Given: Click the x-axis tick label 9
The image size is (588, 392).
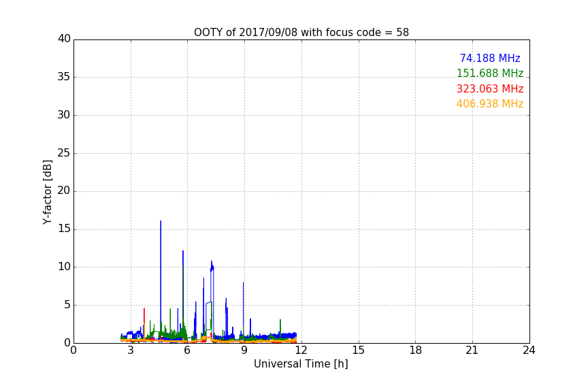Looking at the screenshot, I should point(244,350).
